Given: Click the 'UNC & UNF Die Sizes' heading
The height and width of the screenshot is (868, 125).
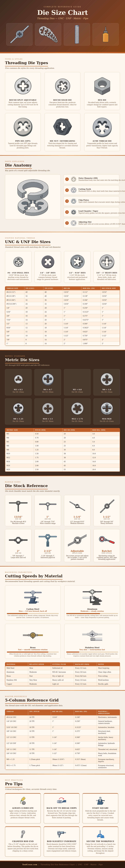Looking at the screenshot, I should pos(28,242).
